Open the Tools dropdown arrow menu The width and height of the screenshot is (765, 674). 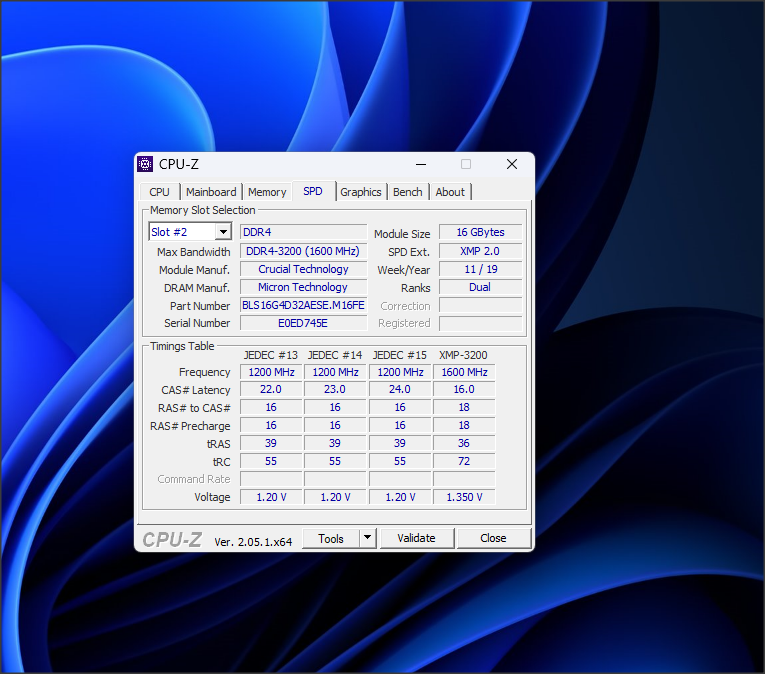click(x=368, y=538)
